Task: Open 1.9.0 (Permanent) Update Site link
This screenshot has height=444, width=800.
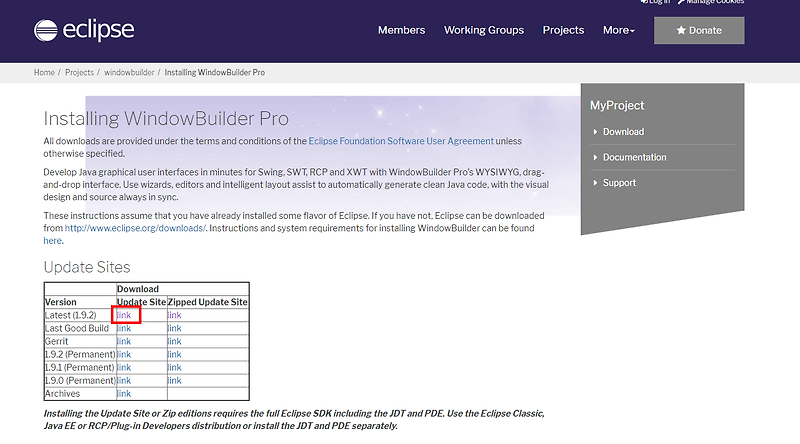Action: click(124, 381)
